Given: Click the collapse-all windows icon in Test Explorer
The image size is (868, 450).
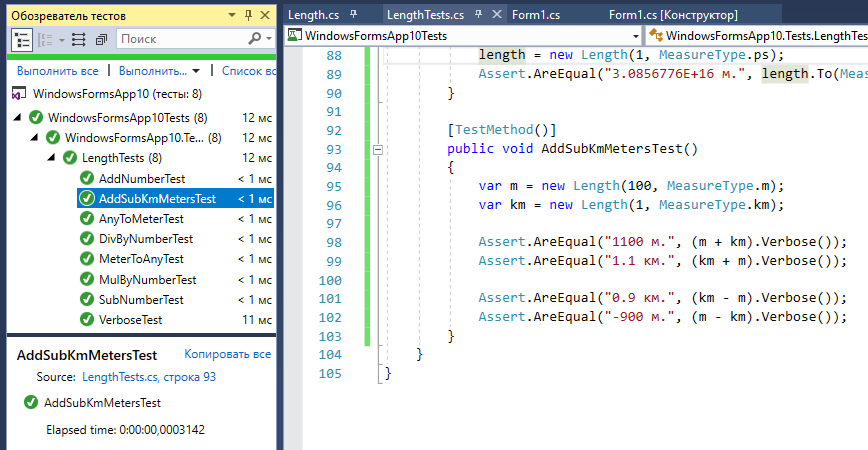Looking at the screenshot, I should tap(101, 39).
